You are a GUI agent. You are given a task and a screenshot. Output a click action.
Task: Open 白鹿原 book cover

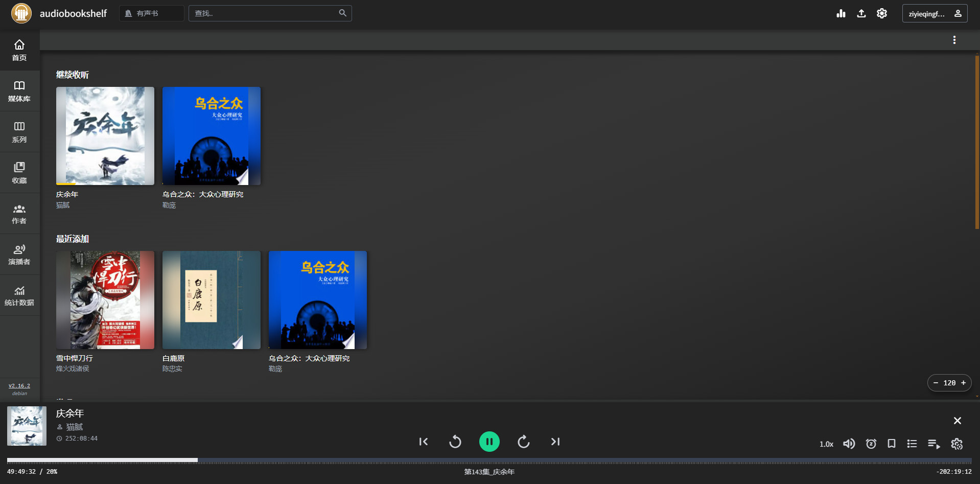[212, 300]
